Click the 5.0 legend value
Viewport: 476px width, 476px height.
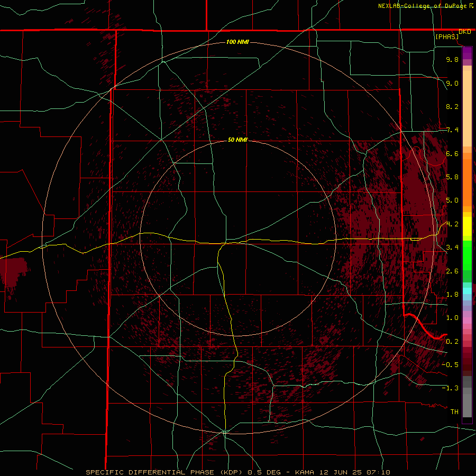tap(452, 200)
